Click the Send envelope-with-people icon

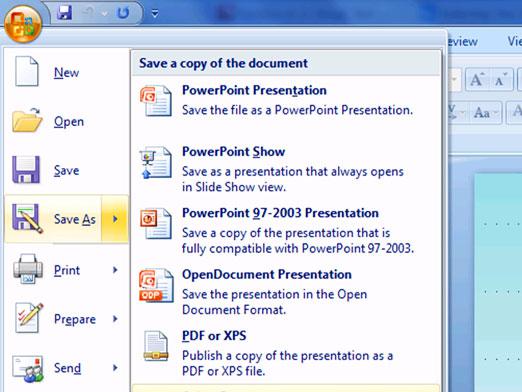tap(28, 369)
